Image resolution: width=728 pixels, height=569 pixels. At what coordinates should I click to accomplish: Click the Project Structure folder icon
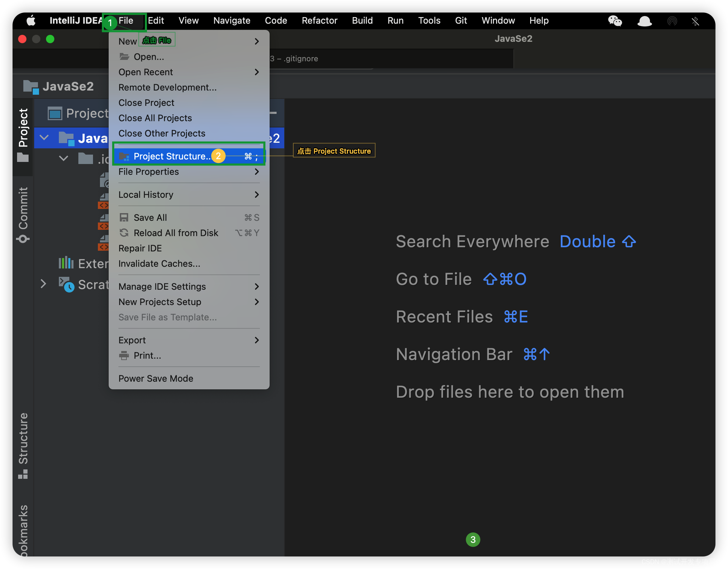click(124, 156)
